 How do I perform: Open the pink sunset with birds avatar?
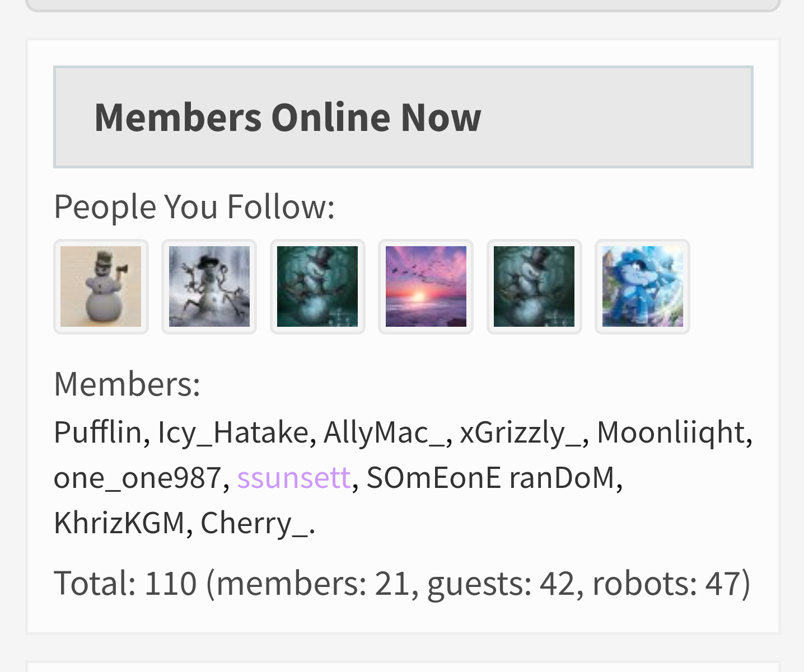(x=426, y=286)
